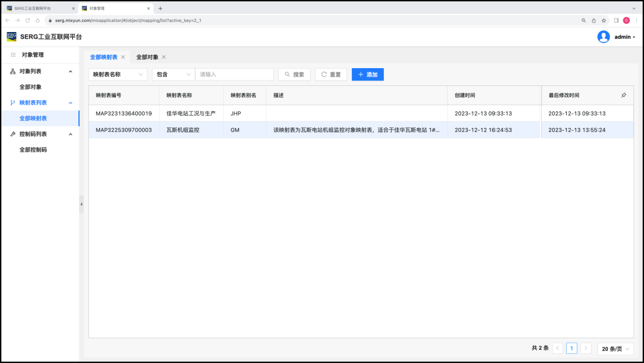Viewport: 644px width, 363px height.
Task: Collapse the 控制码列表 sidebar group
Action: pos(71,134)
